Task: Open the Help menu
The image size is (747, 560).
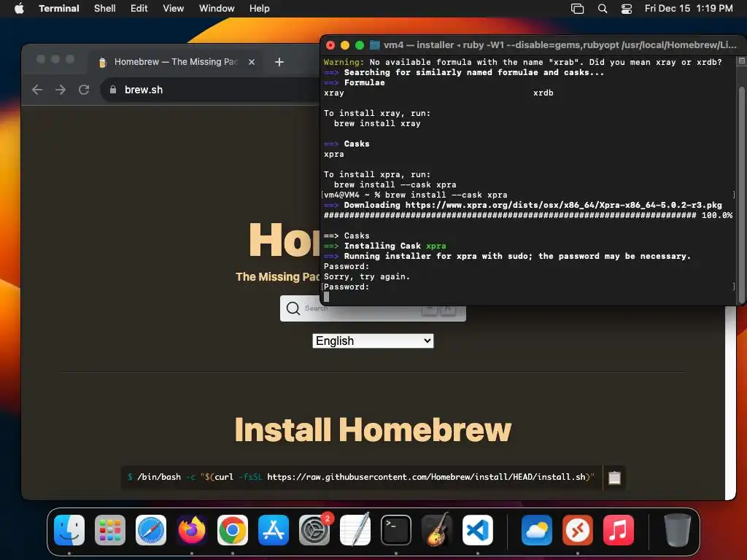Action: [260, 9]
